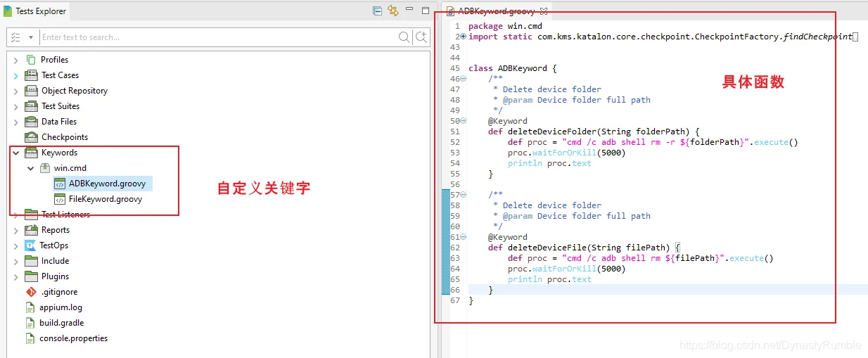868x358 pixels.
Task: Select the Data Files folder icon
Action: [x=31, y=122]
